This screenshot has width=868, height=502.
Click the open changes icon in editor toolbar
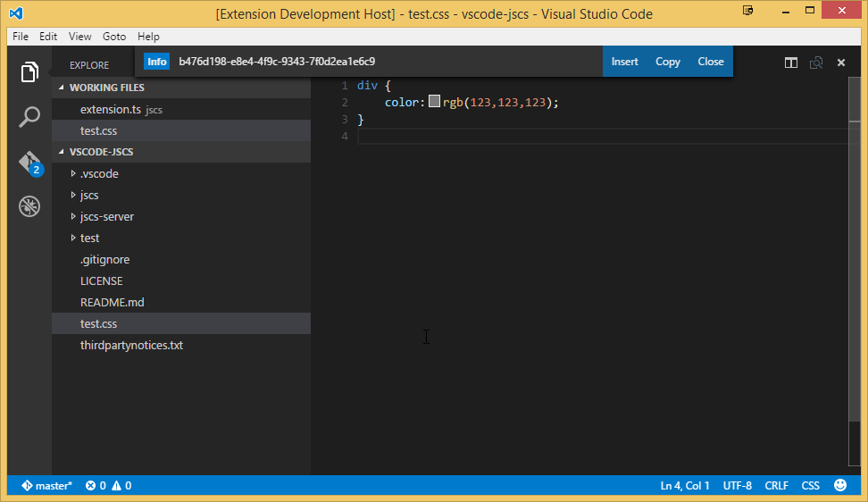tap(816, 63)
